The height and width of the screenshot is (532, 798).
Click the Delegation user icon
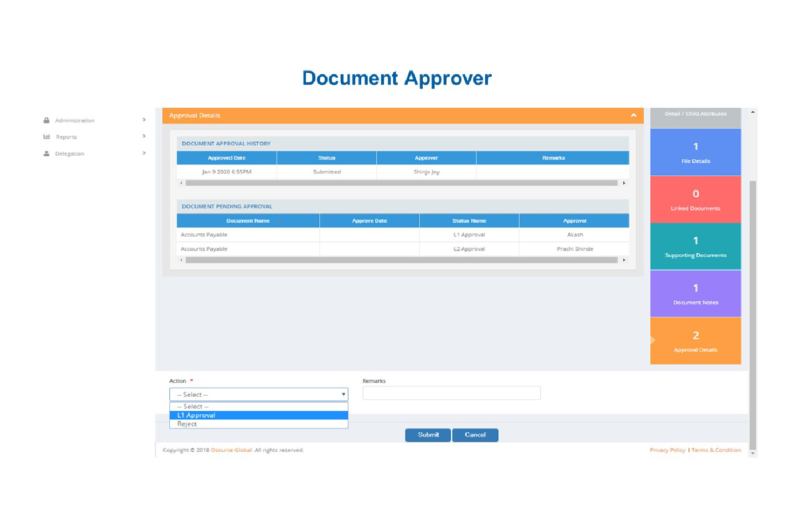tap(46, 154)
